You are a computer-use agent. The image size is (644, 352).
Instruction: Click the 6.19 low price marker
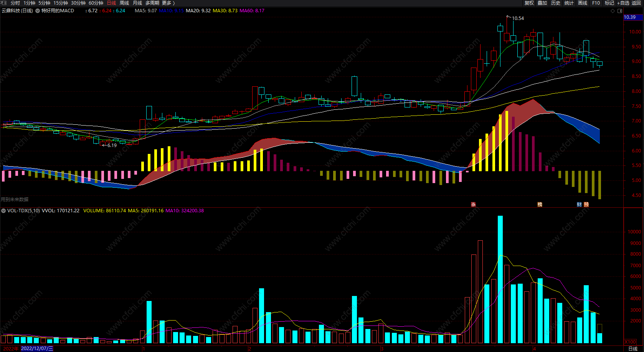pyautogui.click(x=112, y=145)
